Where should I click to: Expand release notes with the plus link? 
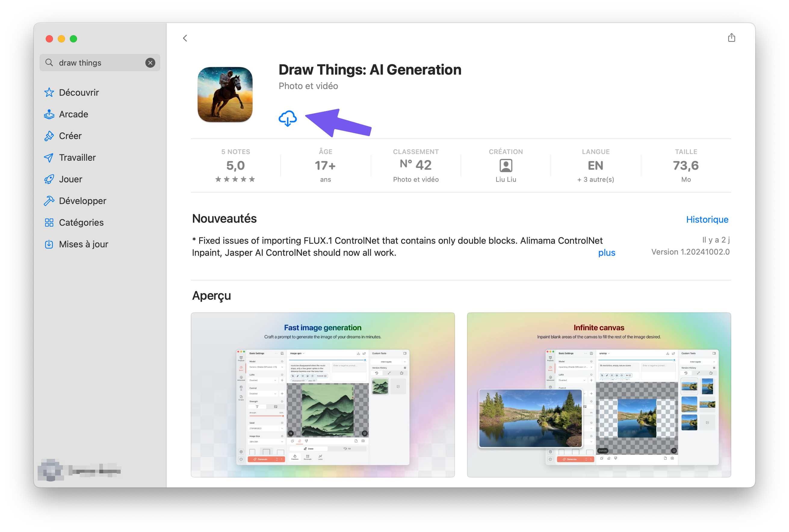point(607,252)
